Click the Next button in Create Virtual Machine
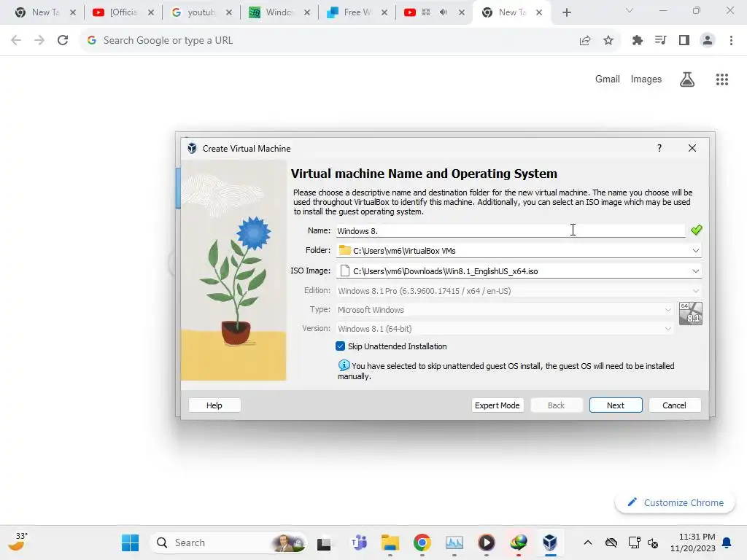 616,405
